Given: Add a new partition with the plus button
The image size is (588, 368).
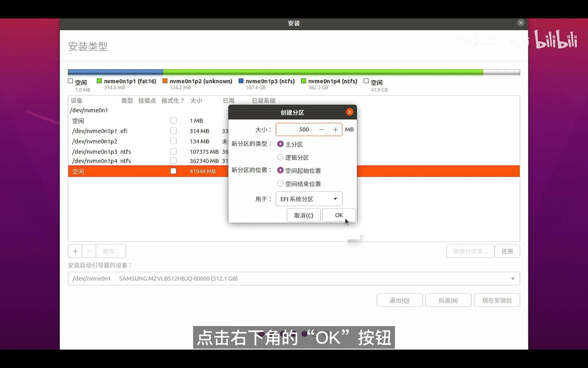Looking at the screenshot, I should (75, 251).
